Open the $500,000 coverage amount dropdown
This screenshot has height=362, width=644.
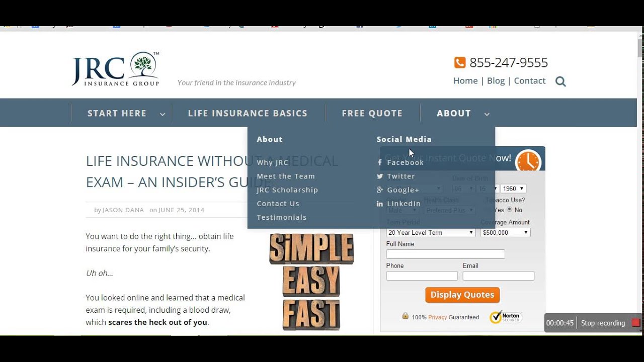(x=505, y=233)
